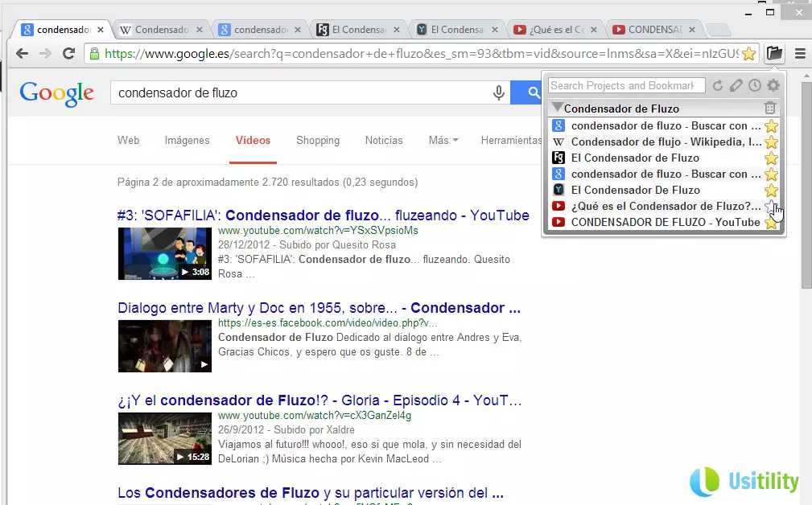Click the refresh icon in bookmarks popup
Screen dimensions: 812x505
coord(718,85)
